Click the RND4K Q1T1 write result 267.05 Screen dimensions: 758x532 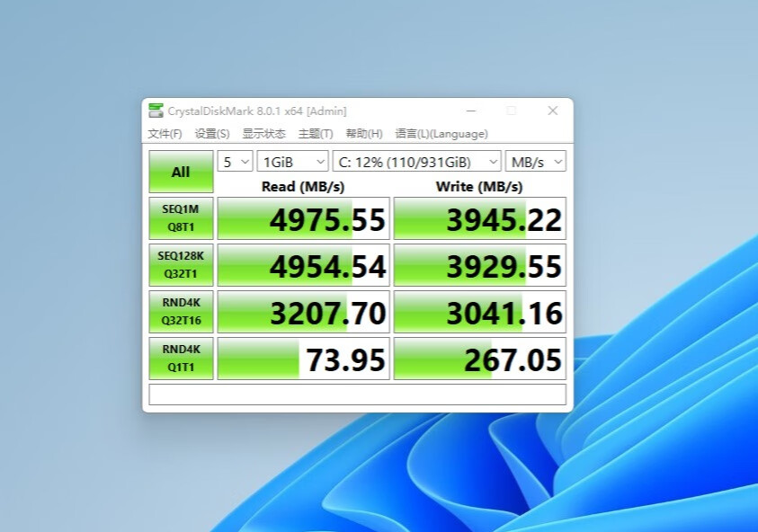click(x=479, y=358)
